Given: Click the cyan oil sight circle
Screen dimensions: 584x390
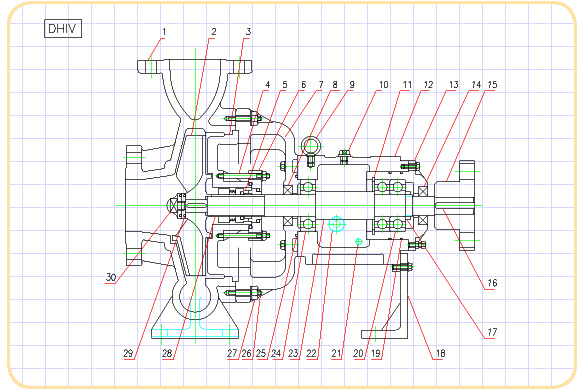Looking at the screenshot, I should tap(337, 224).
